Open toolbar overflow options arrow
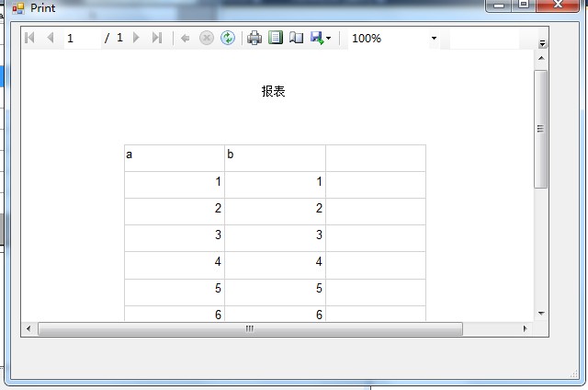The width and height of the screenshot is (588, 390). pos(542,43)
